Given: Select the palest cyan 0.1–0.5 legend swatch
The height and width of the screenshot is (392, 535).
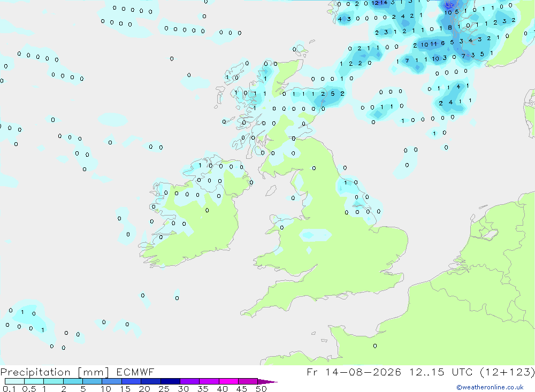Looking at the screenshot, I should 14,381.
